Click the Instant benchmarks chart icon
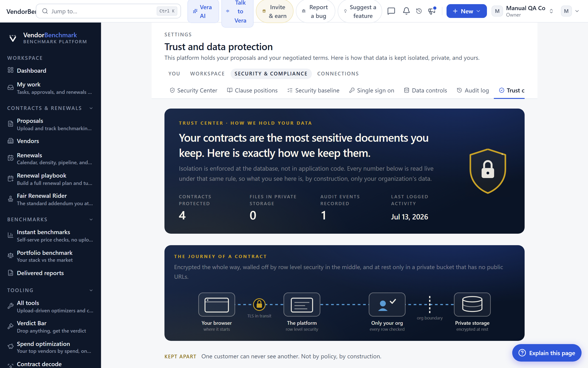This screenshot has width=588, height=368. (10, 235)
